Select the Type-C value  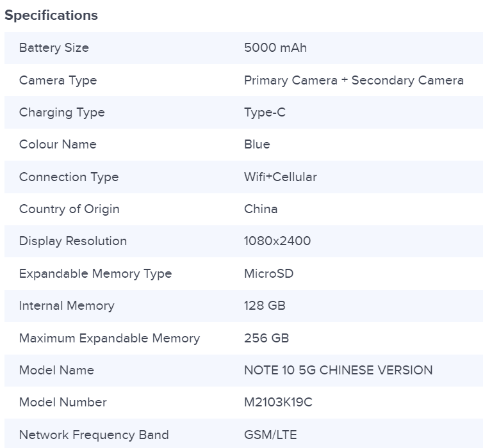coord(265,113)
